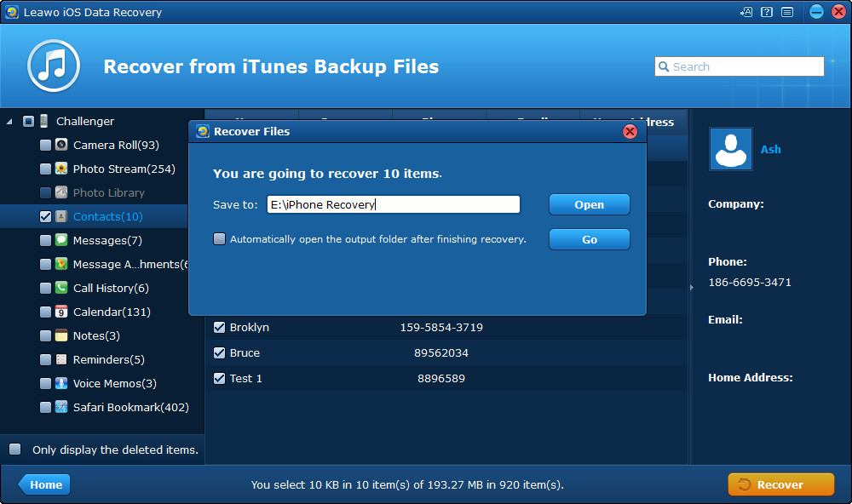
Task: Click the Go button to start recovery
Action: tap(589, 239)
